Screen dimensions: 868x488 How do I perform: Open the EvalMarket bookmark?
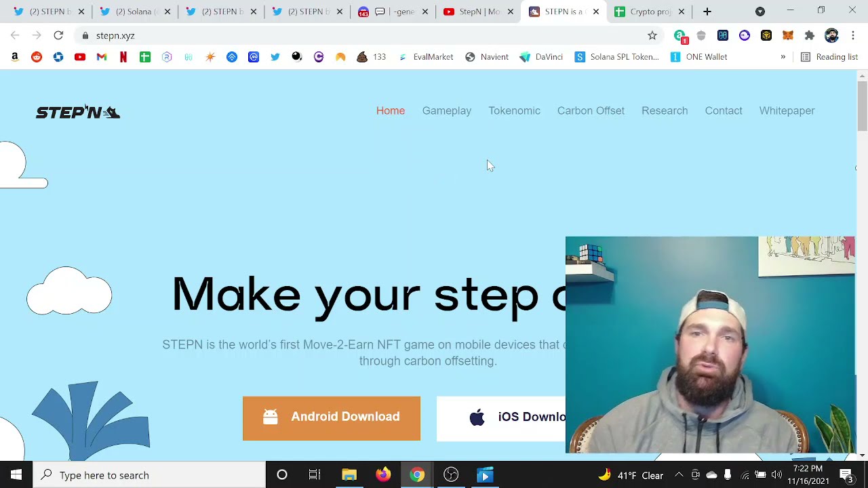(x=425, y=57)
